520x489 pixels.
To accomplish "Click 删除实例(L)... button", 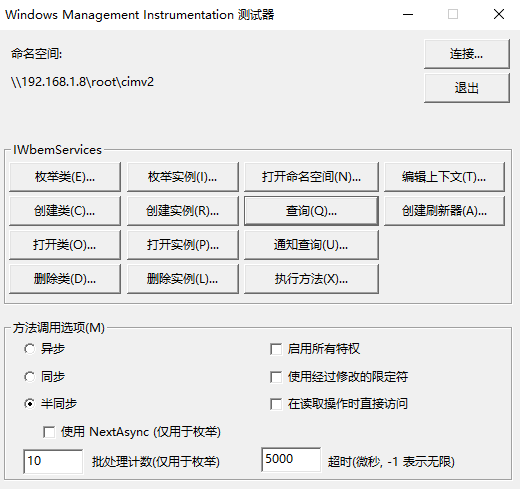I will [x=183, y=279].
